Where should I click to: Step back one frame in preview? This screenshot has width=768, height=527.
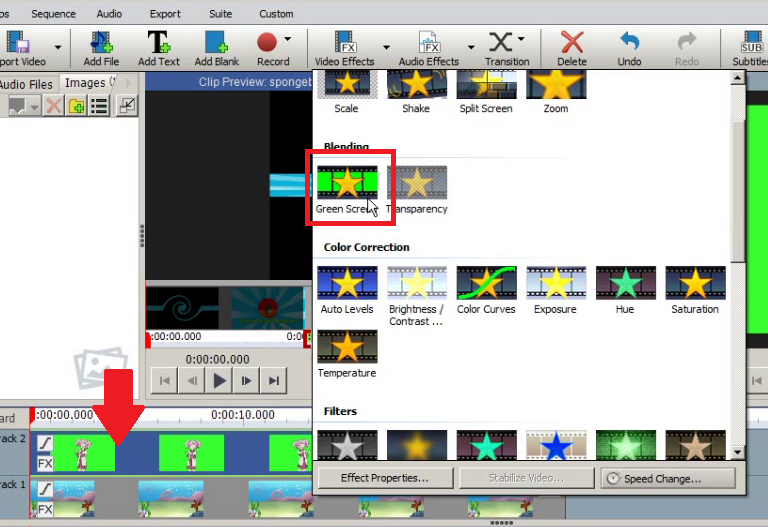click(192, 381)
